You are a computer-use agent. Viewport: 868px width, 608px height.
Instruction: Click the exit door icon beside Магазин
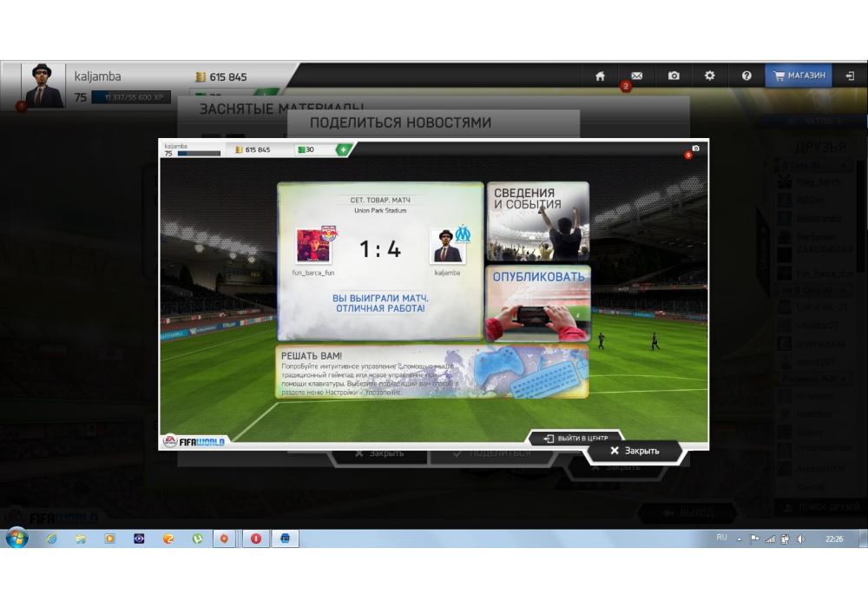tap(850, 76)
